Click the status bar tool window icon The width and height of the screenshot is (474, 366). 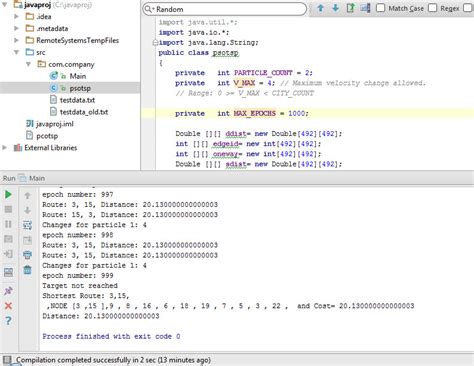7,360
